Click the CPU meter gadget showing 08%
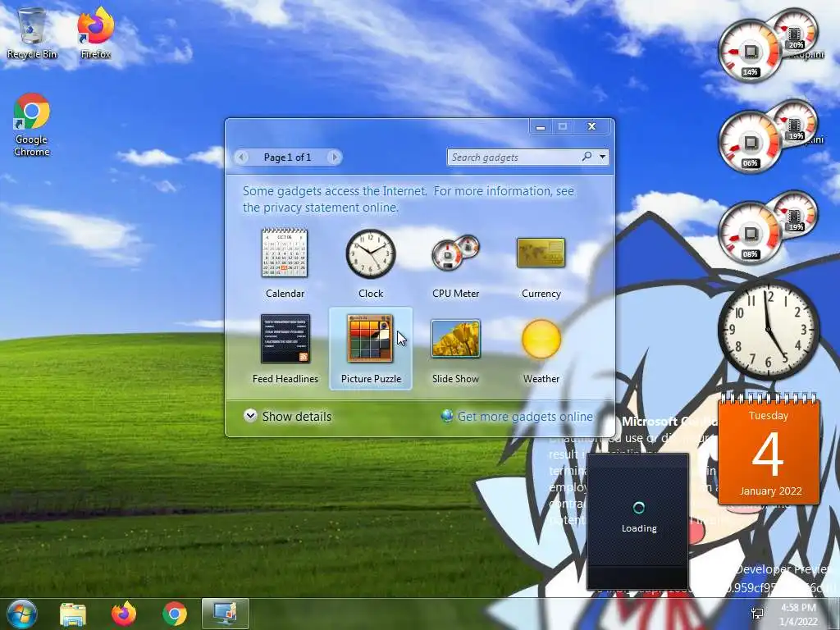 (751, 234)
